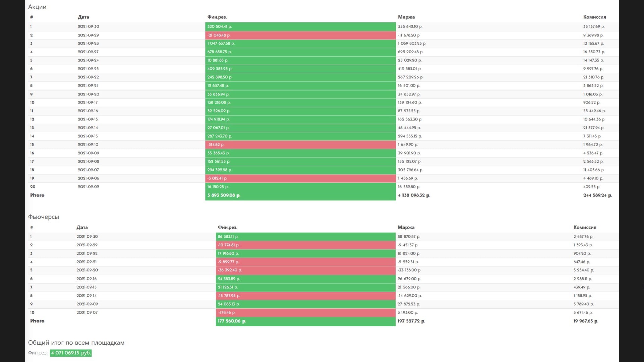The height and width of the screenshot is (362, 644).
Task: Click Общий итог по всем площадкам heading
Action: click(76, 343)
